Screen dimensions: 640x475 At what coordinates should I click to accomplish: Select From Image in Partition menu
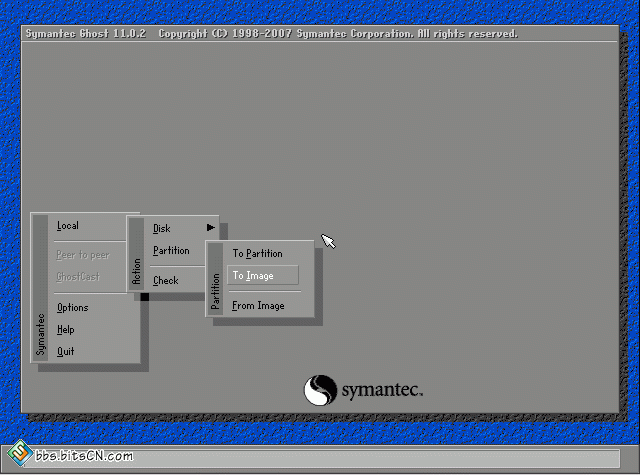click(258, 306)
